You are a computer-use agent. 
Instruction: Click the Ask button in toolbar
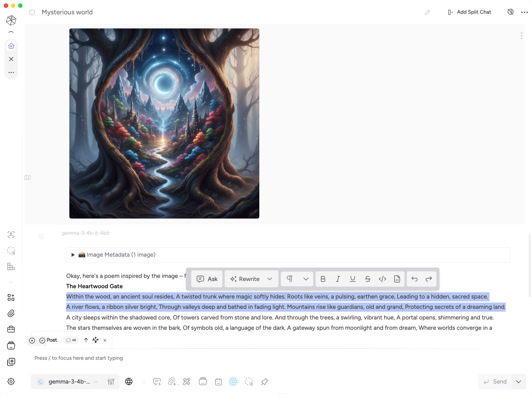207,279
